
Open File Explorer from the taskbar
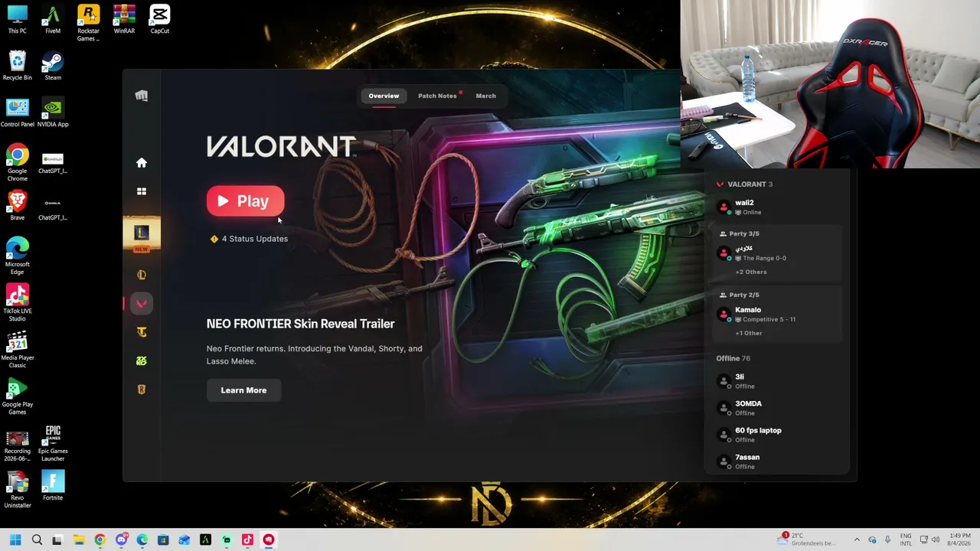point(79,540)
